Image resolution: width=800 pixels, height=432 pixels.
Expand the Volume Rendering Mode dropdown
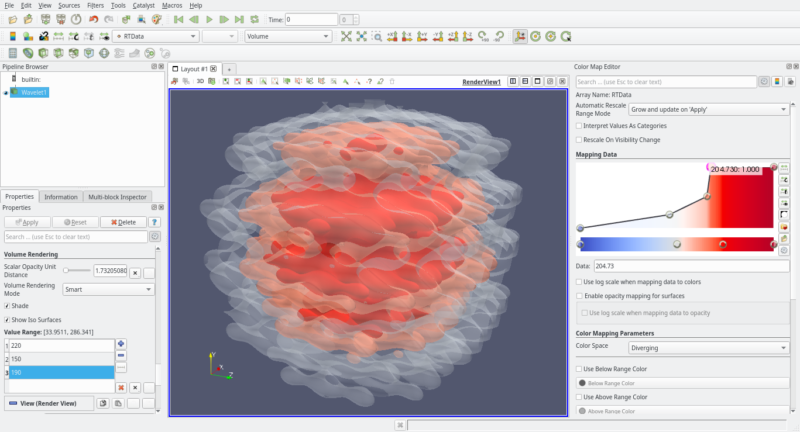point(107,289)
